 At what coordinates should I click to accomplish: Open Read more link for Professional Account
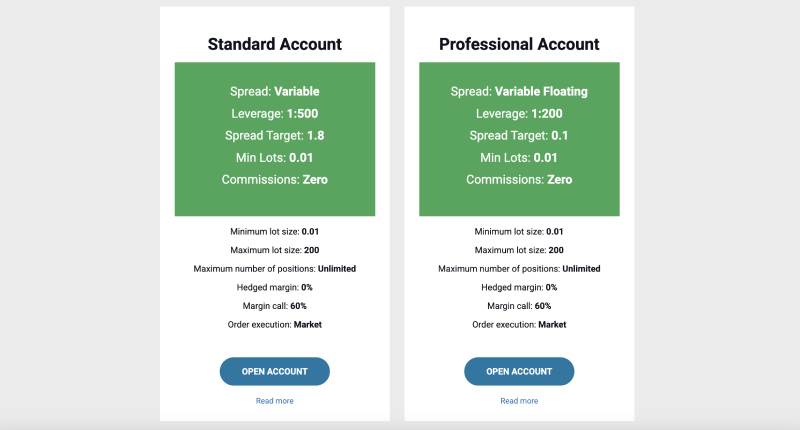coord(519,401)
